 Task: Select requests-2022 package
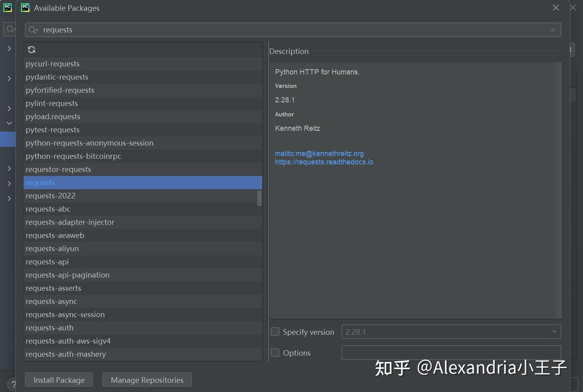coord(143,196)
